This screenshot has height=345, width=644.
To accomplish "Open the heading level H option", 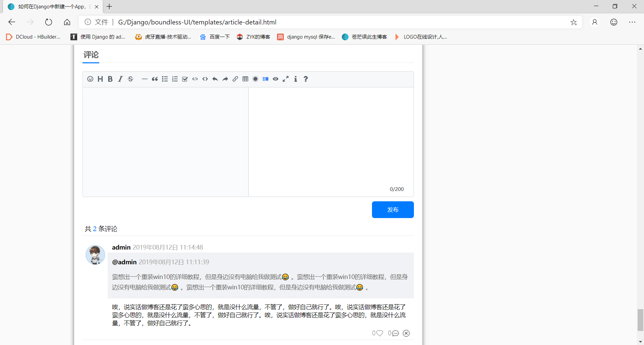I will click(x=100, y=79).
